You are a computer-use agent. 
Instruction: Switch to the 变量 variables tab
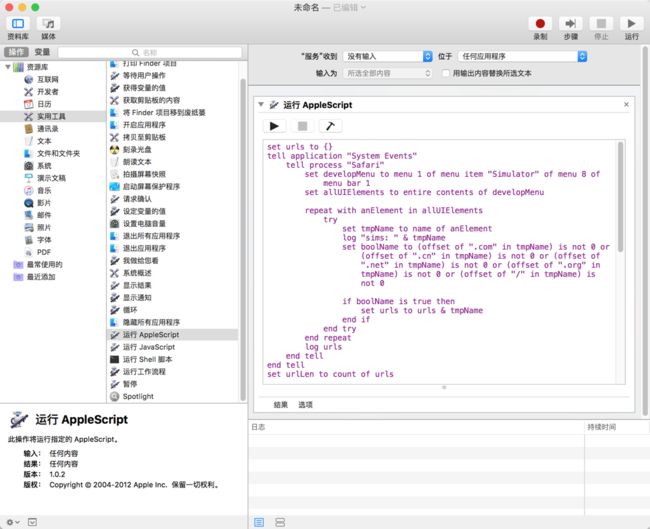coord(42,52)
